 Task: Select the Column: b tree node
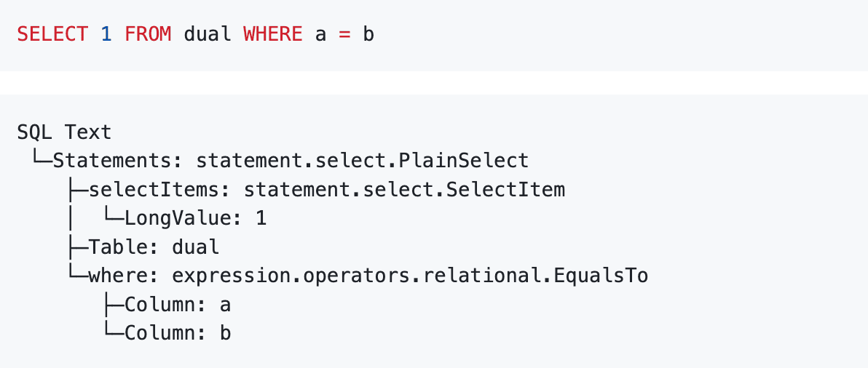178,333
